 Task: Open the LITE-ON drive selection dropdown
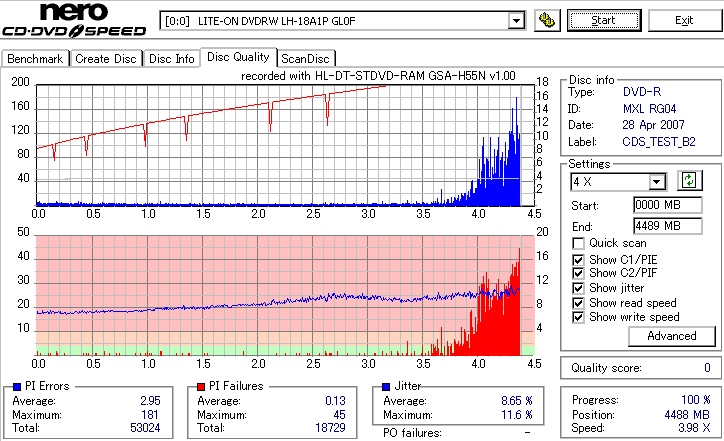pyautogui.click(x=516, y=21)
